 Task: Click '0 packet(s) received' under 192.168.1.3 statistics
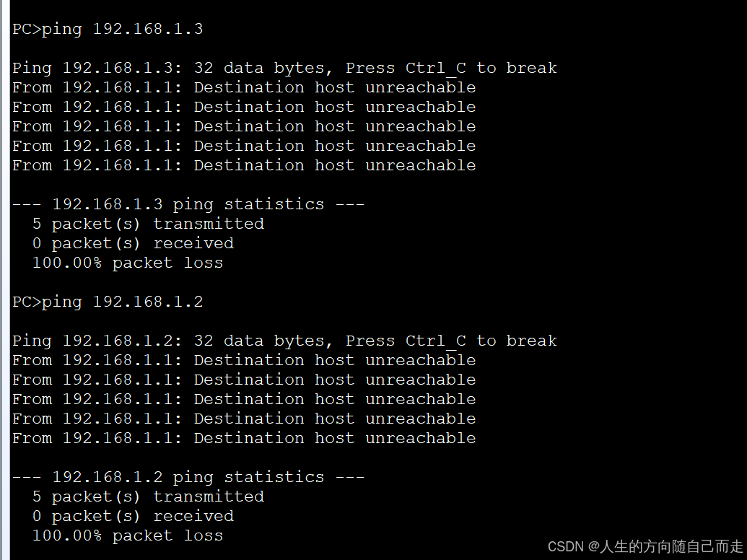(x=133, y=243)
